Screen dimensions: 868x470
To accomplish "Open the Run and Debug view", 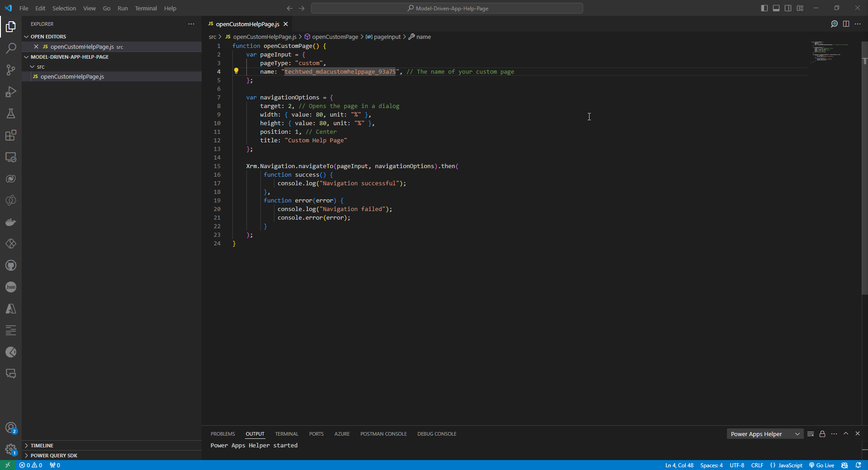I will coord(11,92).
